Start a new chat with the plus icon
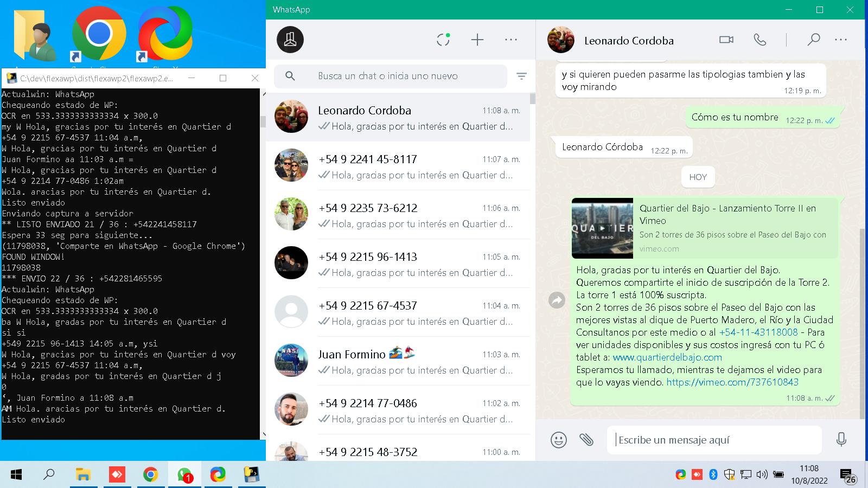This screenshot has width=868, height=488. [x=477, y=40]
